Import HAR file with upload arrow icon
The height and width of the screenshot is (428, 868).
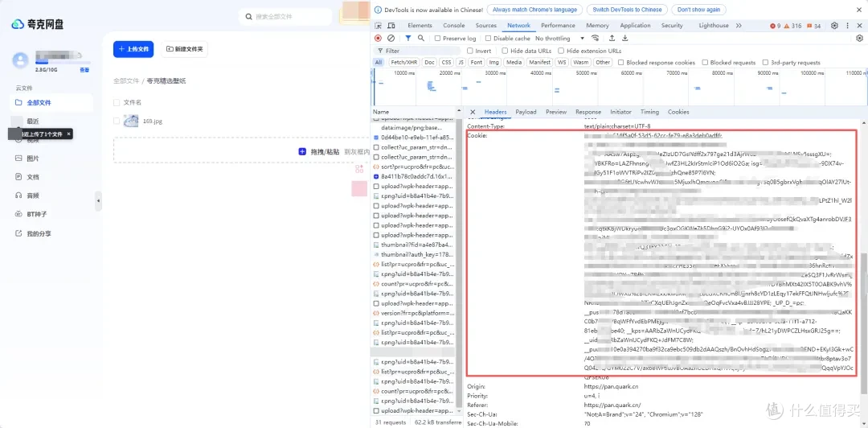point(612,39)
